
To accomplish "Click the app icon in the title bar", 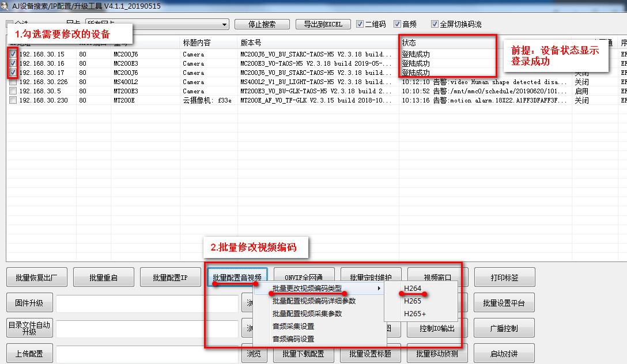I will point(5,6).
